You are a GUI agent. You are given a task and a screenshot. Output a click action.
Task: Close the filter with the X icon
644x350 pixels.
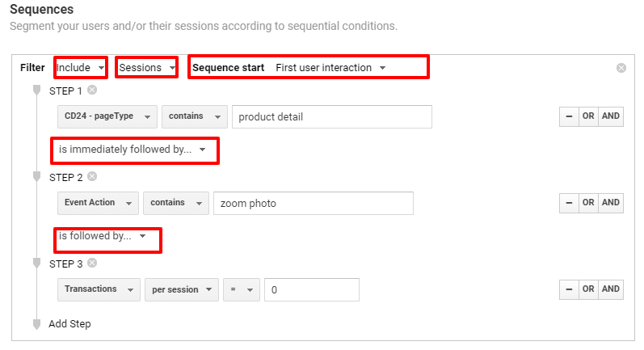(x=621, y=68)
